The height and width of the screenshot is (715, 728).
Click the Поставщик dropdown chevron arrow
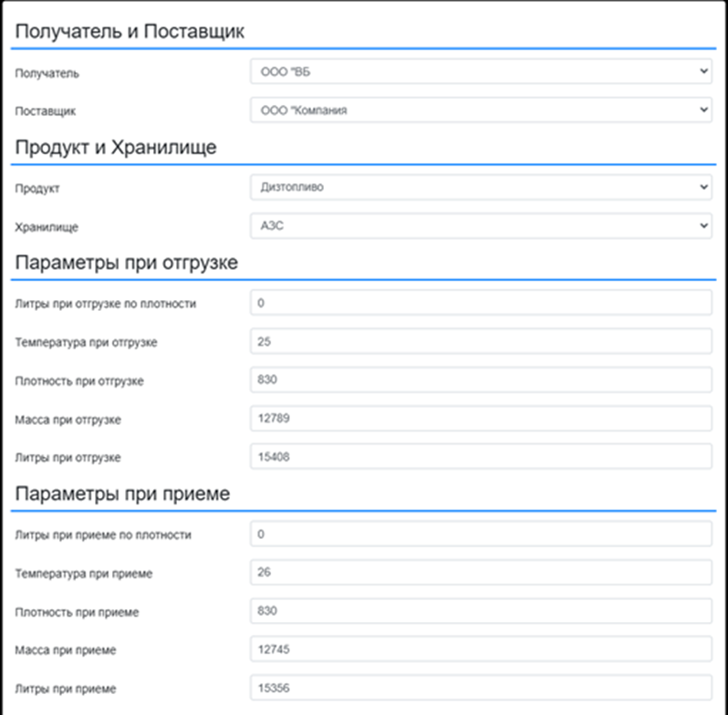[703, 109]
